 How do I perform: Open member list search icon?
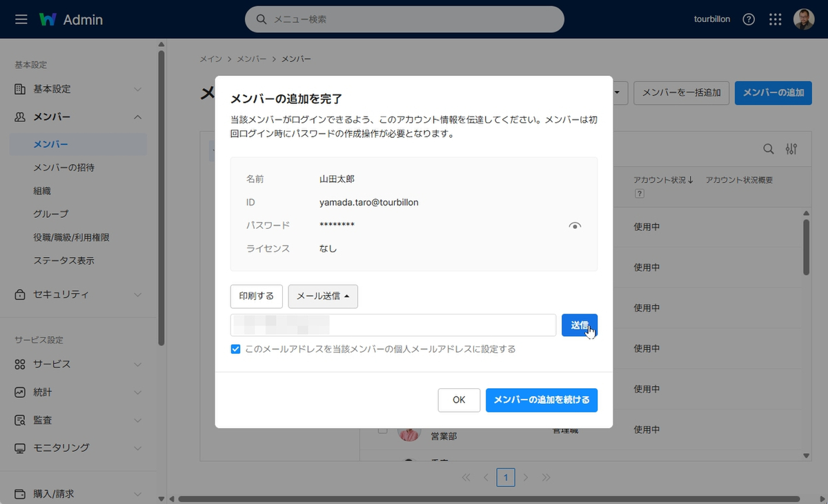[x=768, y=149]
